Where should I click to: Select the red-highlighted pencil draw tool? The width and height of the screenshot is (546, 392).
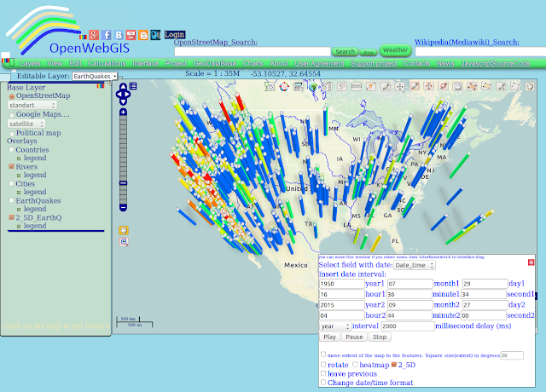pos(415,86)
